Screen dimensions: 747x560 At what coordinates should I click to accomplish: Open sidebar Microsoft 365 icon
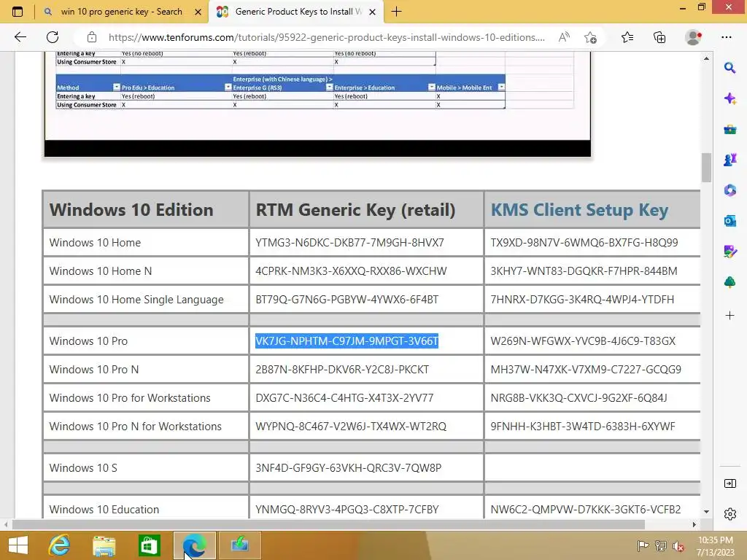(729, 190)
